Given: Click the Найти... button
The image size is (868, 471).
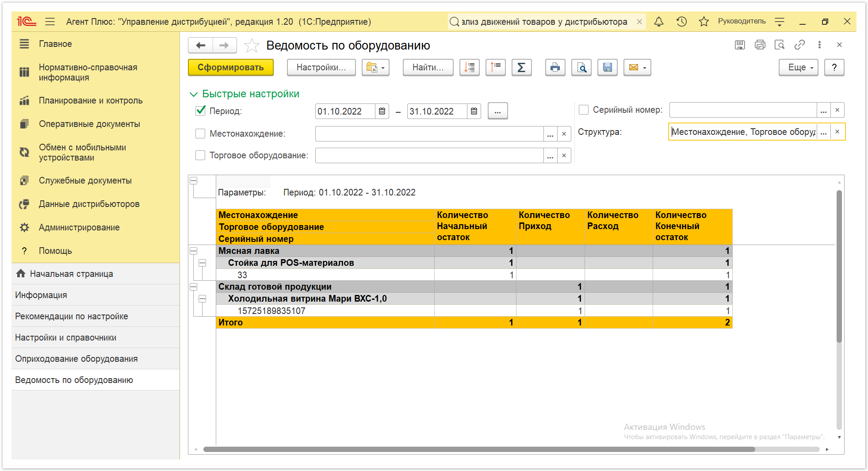Looking at the screenshot, I should tap(428, 67).
